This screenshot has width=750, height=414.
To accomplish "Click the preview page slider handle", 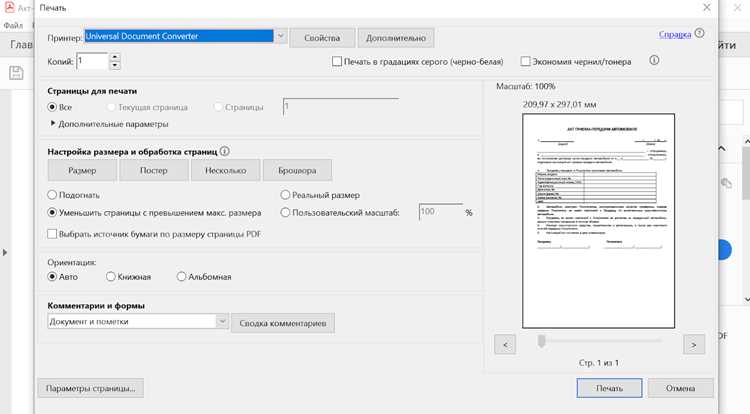I will tap(541, 341).
